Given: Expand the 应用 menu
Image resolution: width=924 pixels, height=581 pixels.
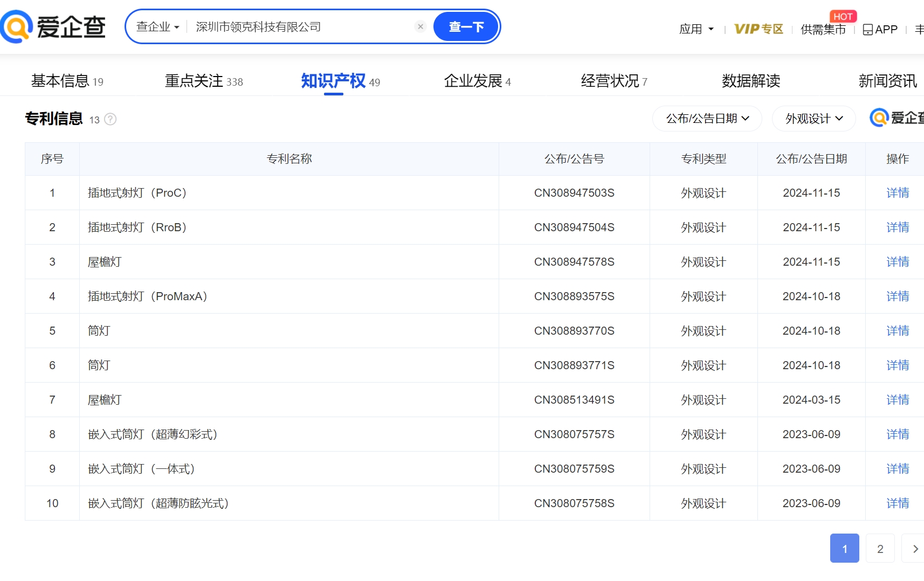Looking at the screenshot, I should click(696, 29).
